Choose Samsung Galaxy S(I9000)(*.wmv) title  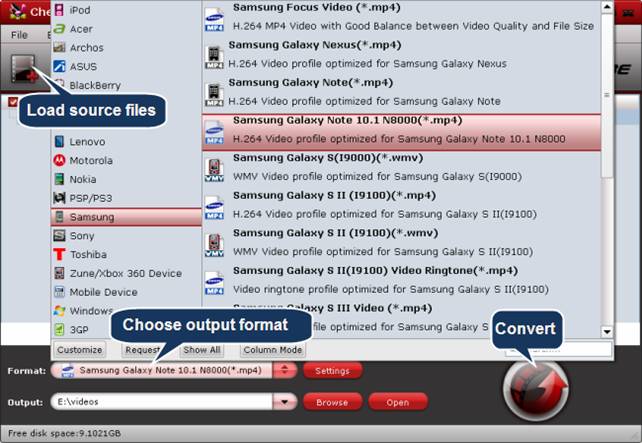(328, 158)
